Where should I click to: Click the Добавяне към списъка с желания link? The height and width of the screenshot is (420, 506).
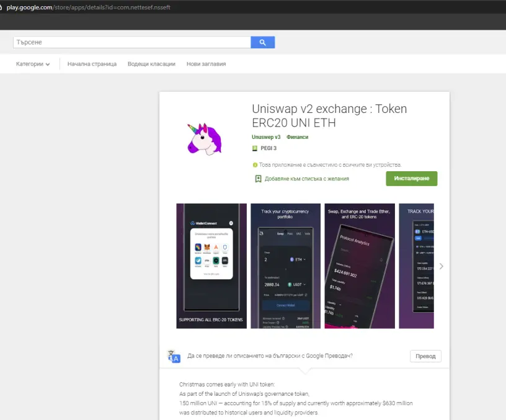[x=306, y=179]
